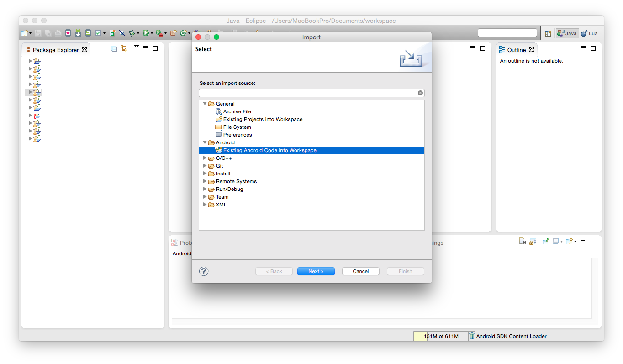Switch to the Lua perspective
The width and height of the screenshot is (623, 364).
click(x=590, y=33)
